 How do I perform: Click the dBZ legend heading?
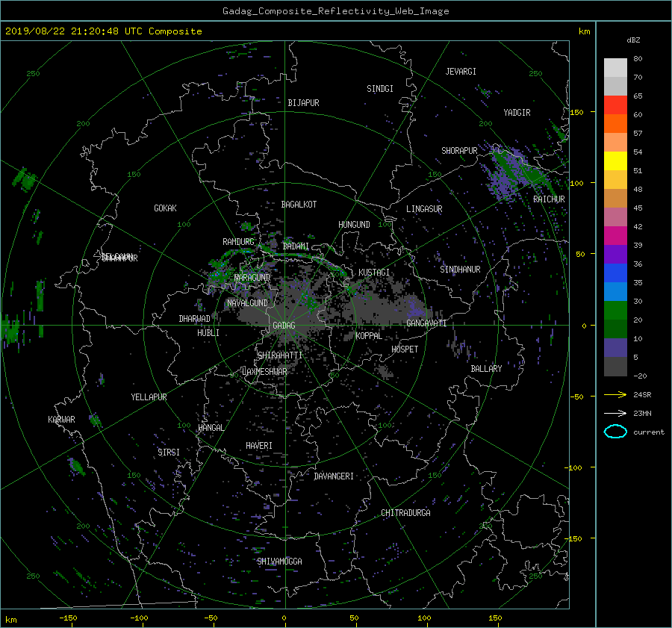point(633,40)
